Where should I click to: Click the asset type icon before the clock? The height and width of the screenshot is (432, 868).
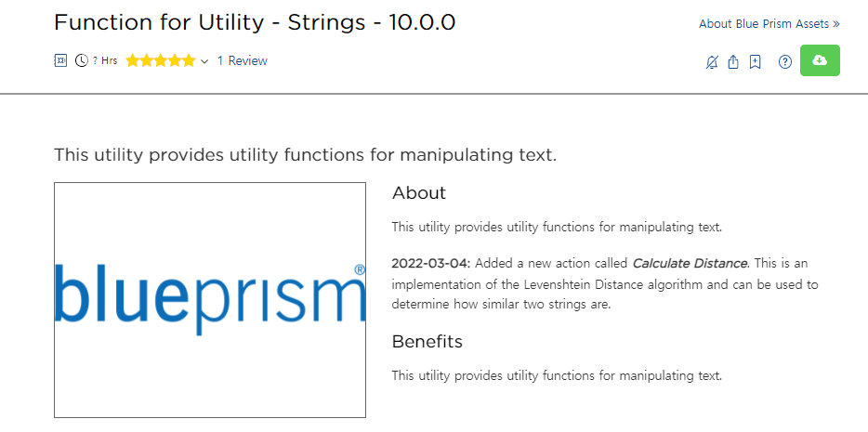pos(60,61)
